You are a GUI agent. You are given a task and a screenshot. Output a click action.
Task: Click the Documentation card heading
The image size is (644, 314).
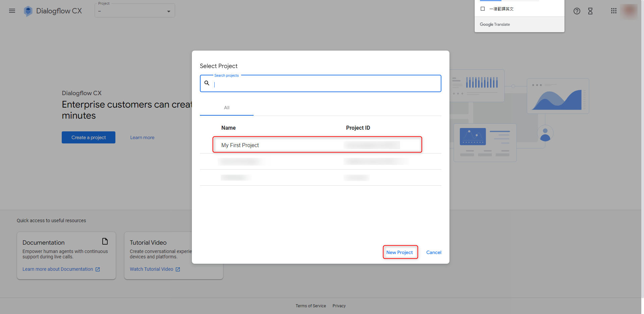point(44,243)
